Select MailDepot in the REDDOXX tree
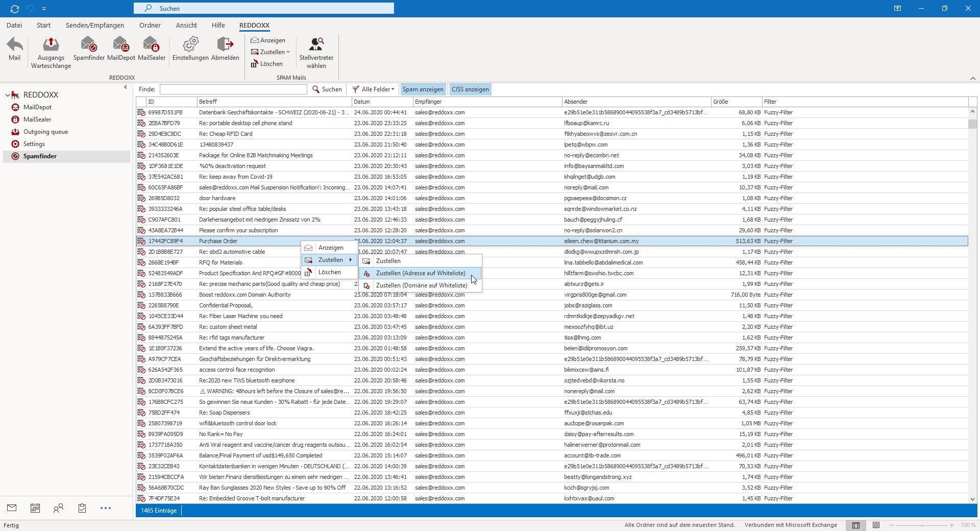 pos(37,107)
